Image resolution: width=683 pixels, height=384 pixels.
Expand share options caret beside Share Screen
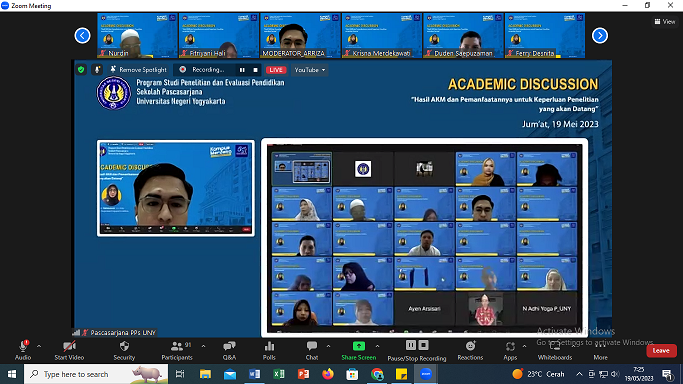pos(377,347)
